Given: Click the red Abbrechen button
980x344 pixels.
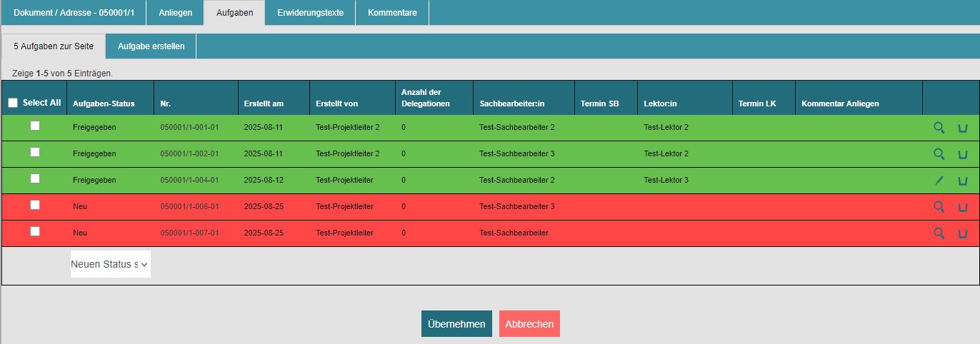Looking at the screenshot, I should tap(529, 324).
